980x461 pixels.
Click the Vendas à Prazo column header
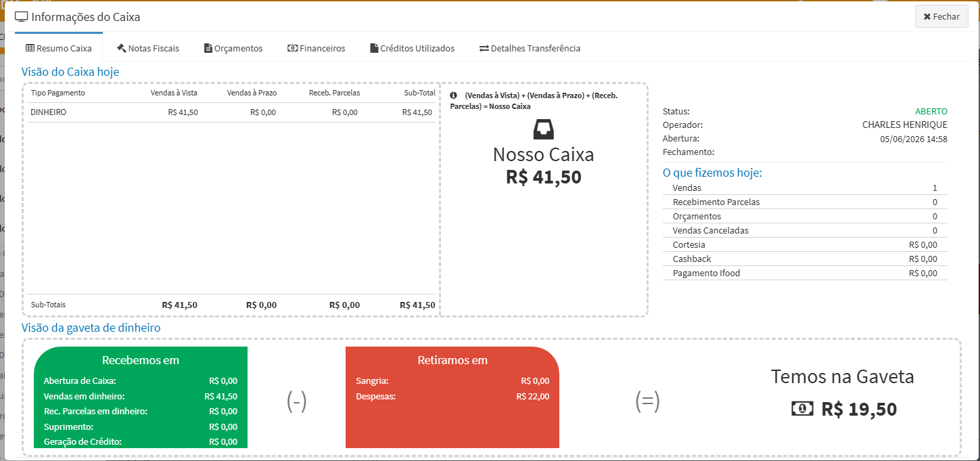coord(252,93)
